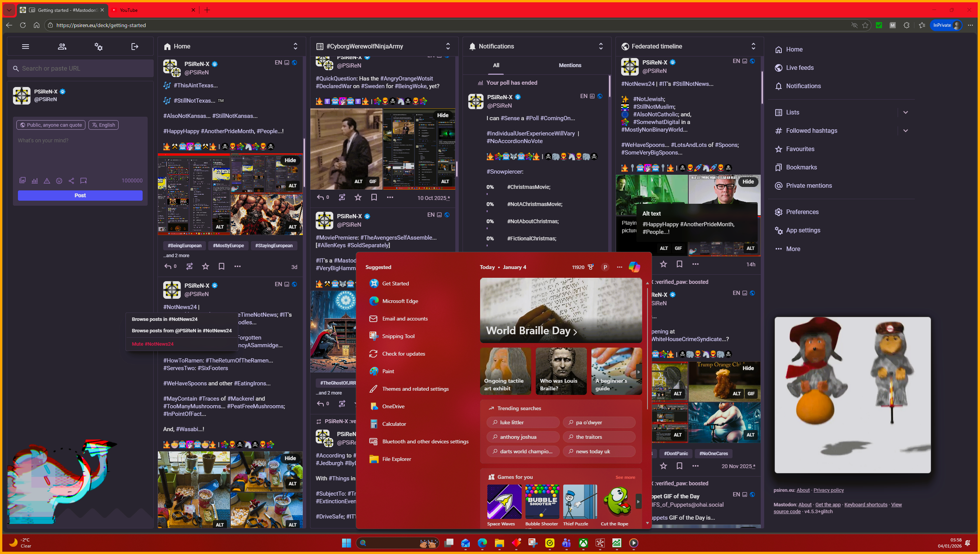Hide media on the Federated timeline first post

747,182
